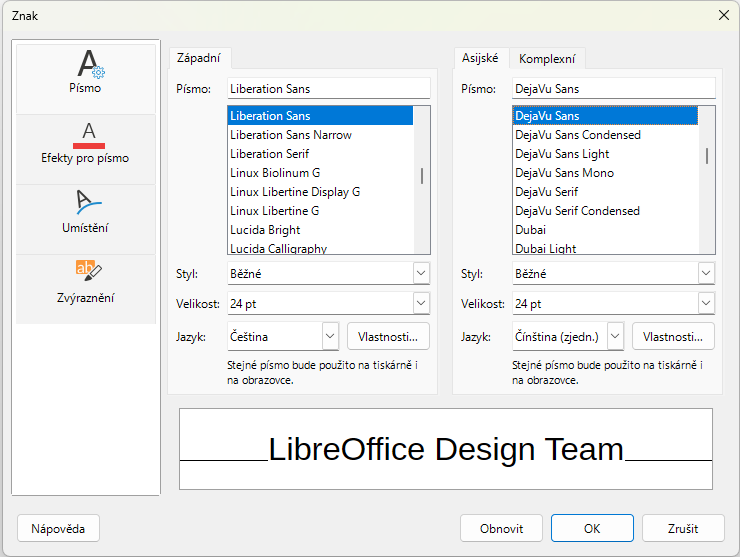Close the Znak dialog
Screen dimensions: 740x557
coord(723,16)
